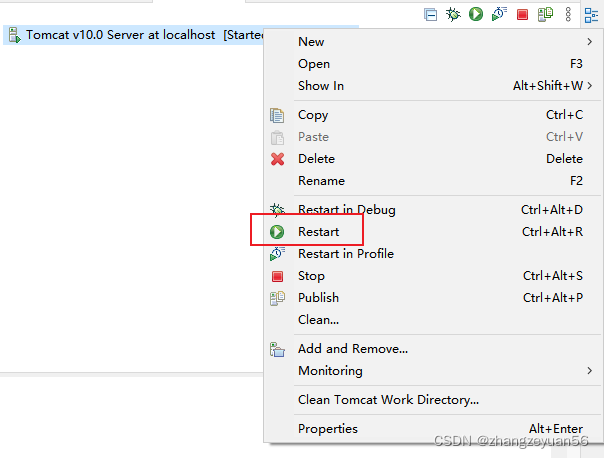604x458 pixels.
Task: Click the tree-layout icon at toolbar far right
Action: pyautogui.click(x=591, y=15)
